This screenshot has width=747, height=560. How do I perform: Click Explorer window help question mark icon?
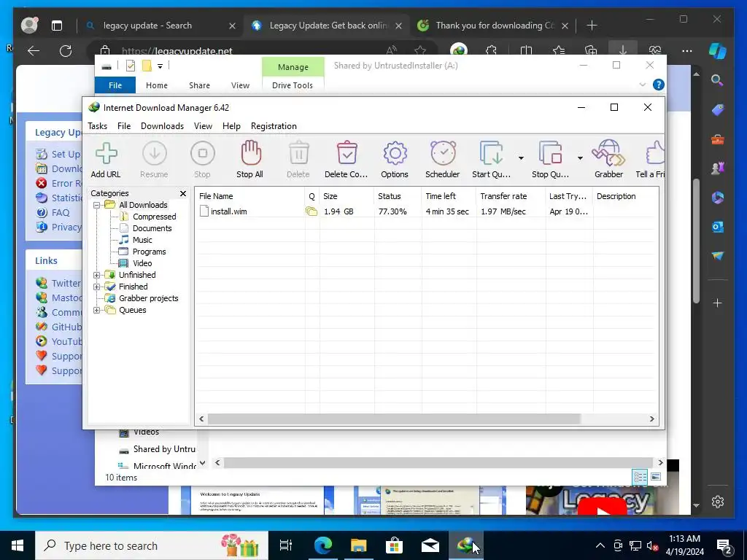(x=659, y=85)
